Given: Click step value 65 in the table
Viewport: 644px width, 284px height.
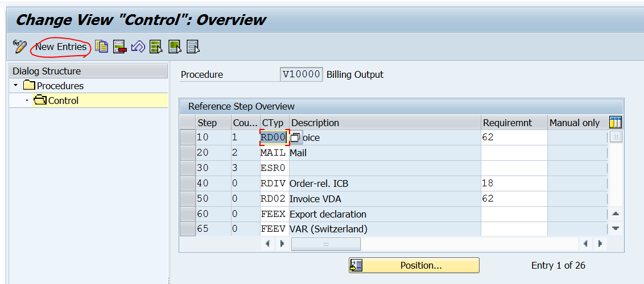Looking at the screenshot, I should click(203, 229).
